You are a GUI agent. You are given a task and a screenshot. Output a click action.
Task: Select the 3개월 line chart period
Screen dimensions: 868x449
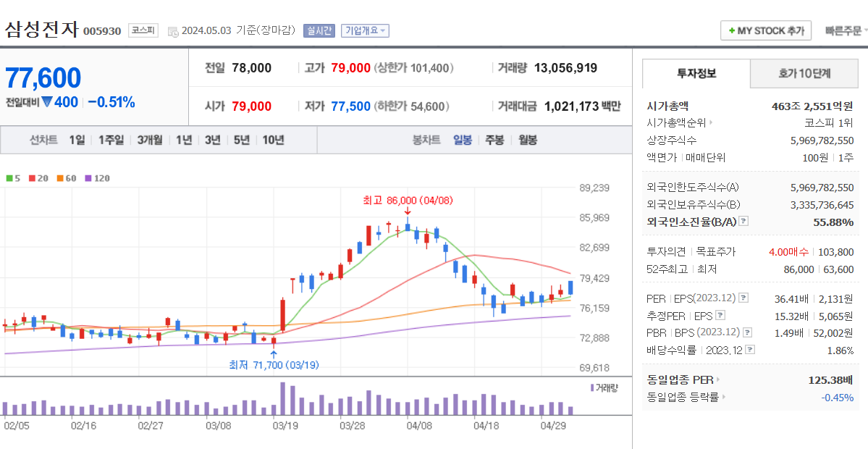pyautogui.click(x=150, y=140)
